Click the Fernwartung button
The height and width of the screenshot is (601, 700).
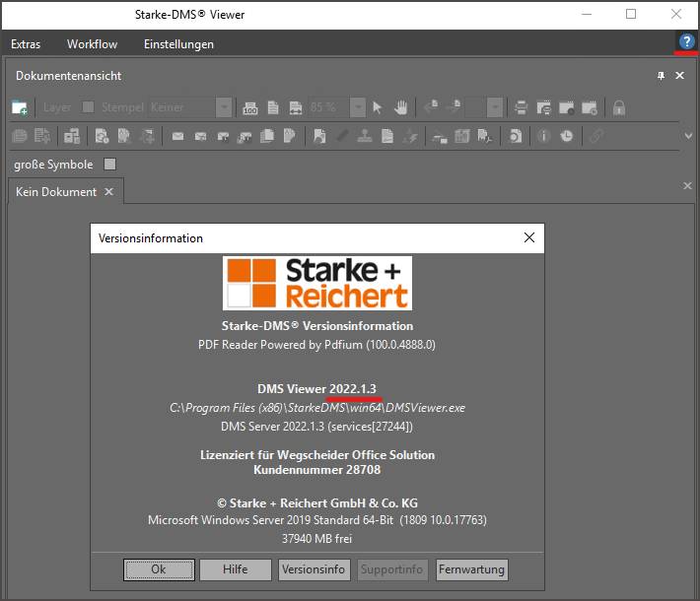tap(471, 569)
